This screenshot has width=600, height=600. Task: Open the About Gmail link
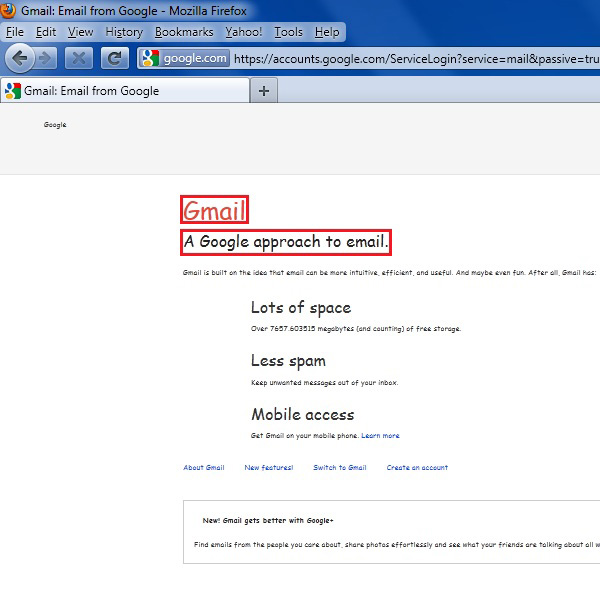pos(204,468)
